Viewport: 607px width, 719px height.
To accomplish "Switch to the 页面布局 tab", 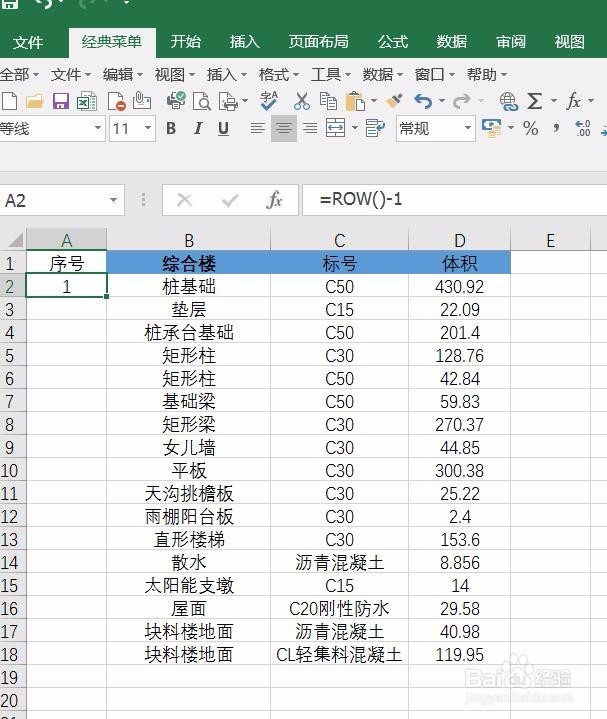I will 318,42.
